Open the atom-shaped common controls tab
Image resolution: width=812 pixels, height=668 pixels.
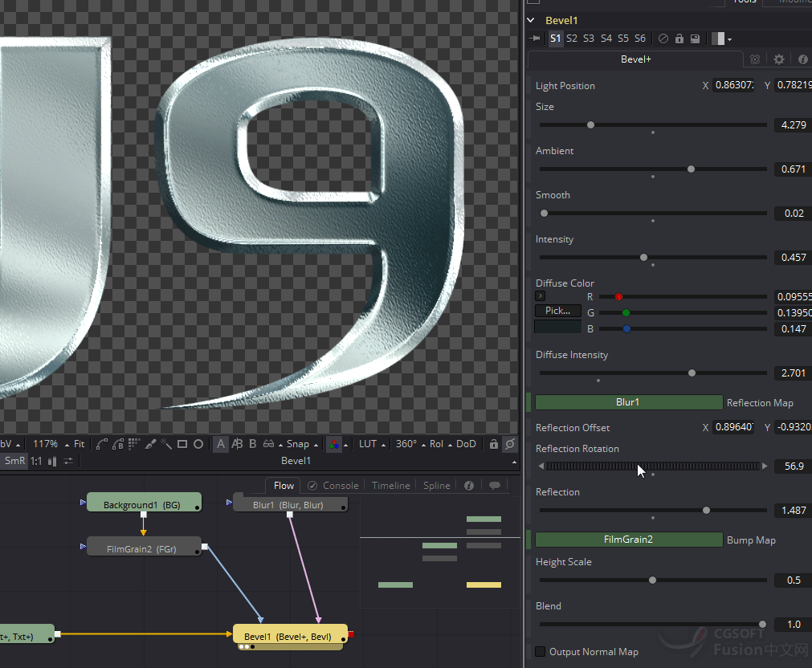755,59
